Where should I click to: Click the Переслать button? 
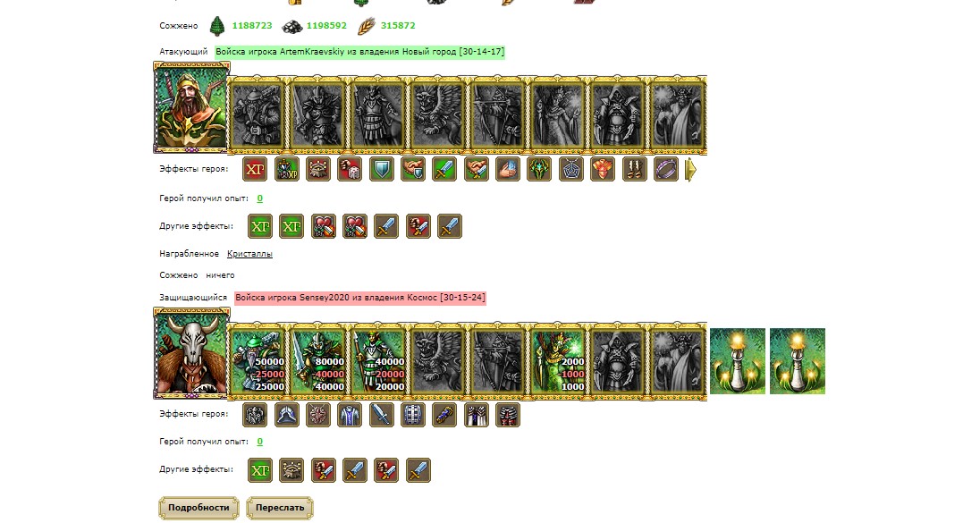coord(280,508)
